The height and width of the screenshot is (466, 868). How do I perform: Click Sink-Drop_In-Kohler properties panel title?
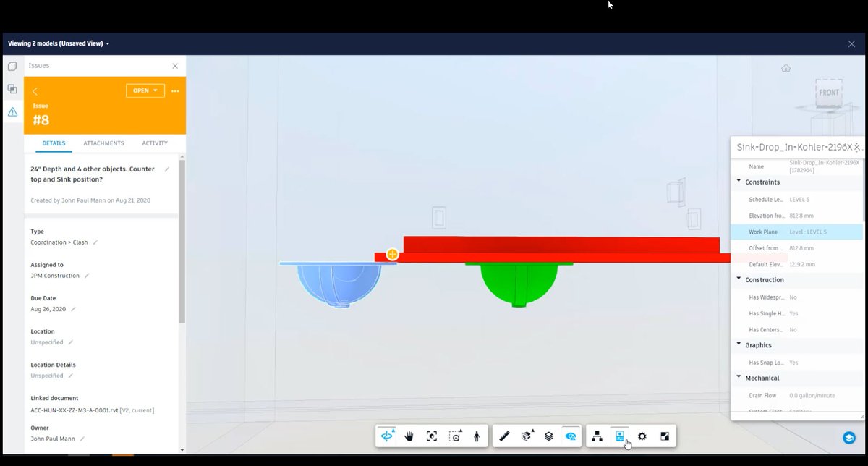(793, 147)
